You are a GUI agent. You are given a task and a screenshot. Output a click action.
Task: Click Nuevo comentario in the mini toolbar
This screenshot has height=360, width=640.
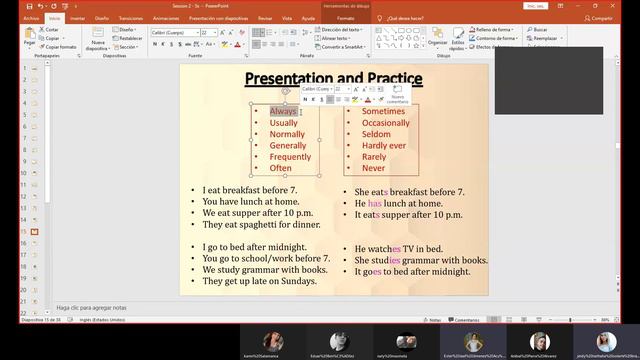[397, 94]
